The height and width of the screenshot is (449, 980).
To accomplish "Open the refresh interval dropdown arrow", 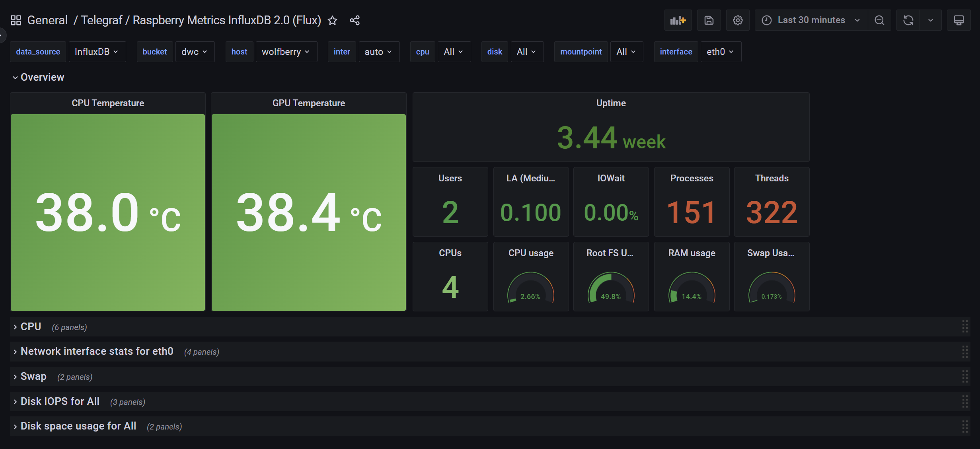I will coord(931,20).
